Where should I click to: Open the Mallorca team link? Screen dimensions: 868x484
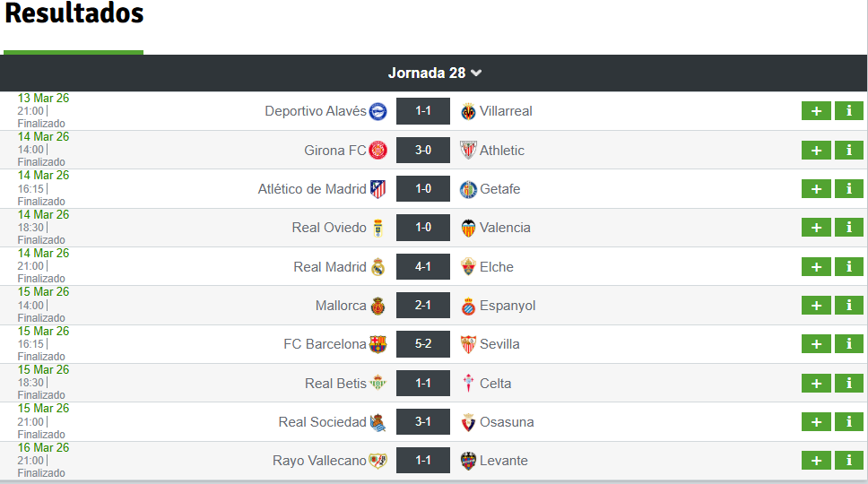[341, 306]
